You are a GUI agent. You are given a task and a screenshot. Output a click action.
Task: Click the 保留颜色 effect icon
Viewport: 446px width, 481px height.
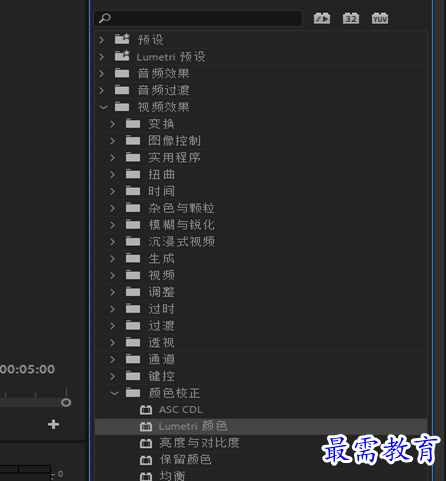pyautogui.click(x=146, y=460)
